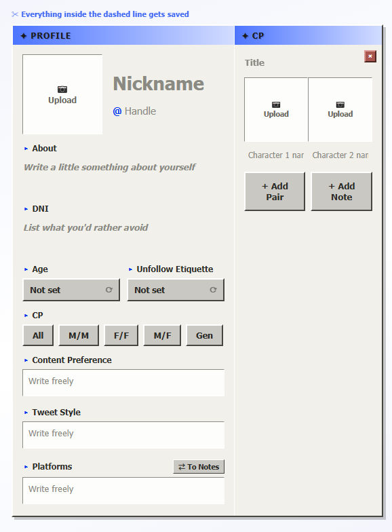
Task: Toggle the All CP option
Action: click(38, 335)
